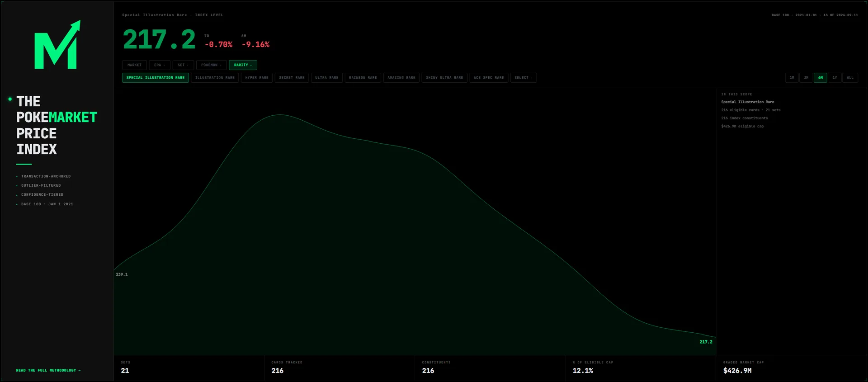Switch chart range to 6M
Screen dimensions: 868x382
[x=821, y=78]
